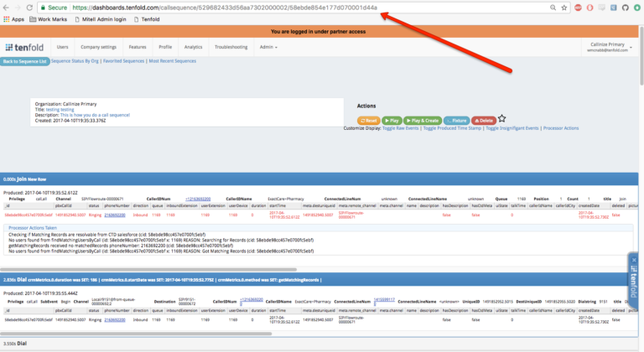This screenshot has height=352, width=644.
Task: Click CallerIDNum link +12163692200 in Join
Action: click(x=198, y=199)
